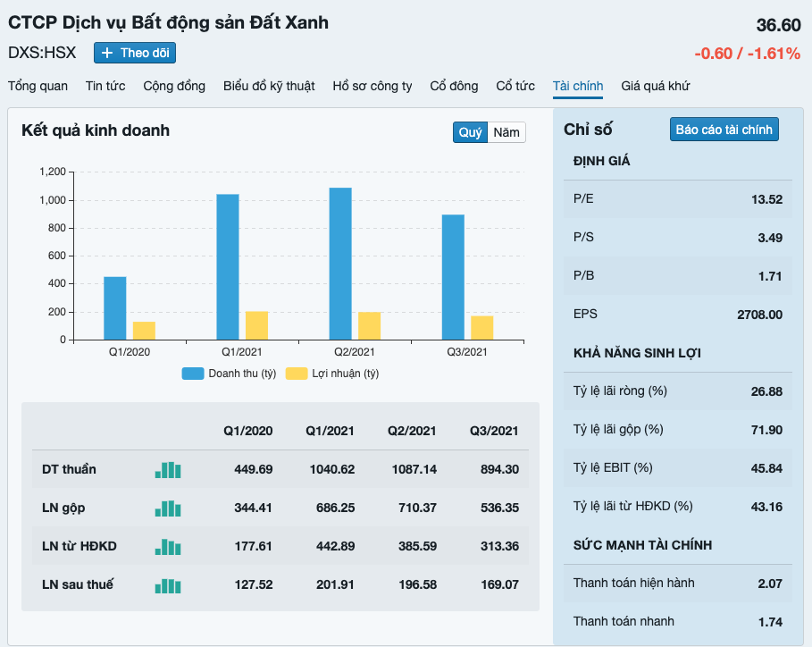Toggle the Lợi nhuận (tỷ) legend swatch
812x647 pixels.
297,374
